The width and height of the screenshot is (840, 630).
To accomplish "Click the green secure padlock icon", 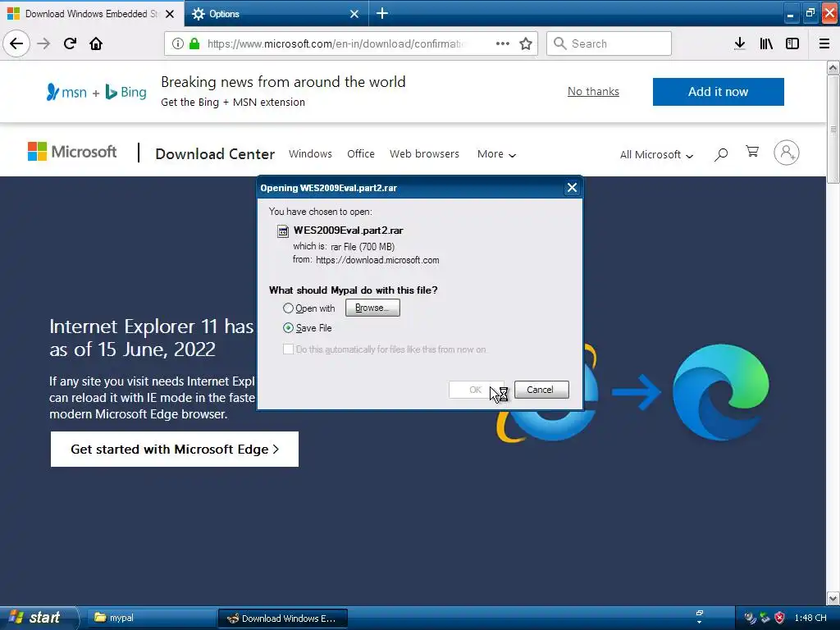I will tap(194, 43).
